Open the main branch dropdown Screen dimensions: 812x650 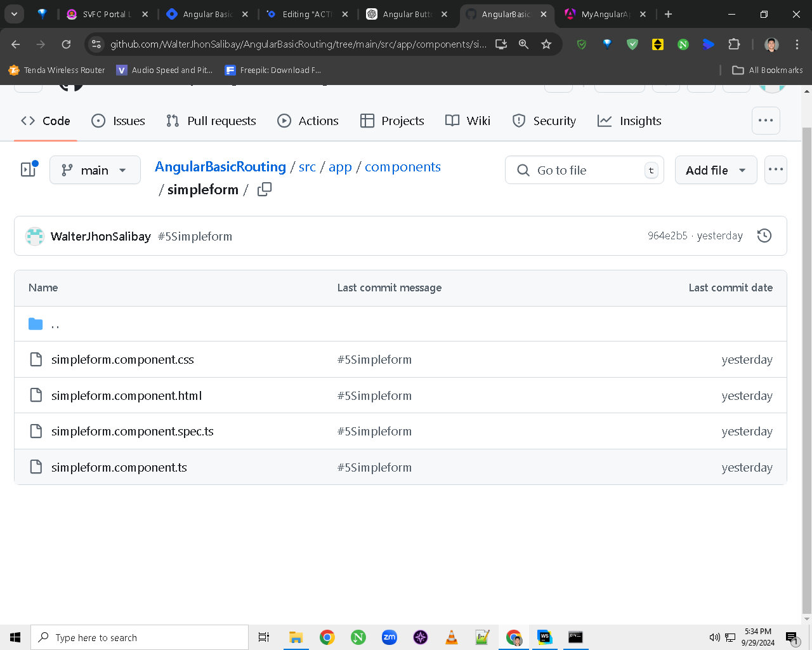(x=95, y=170)
